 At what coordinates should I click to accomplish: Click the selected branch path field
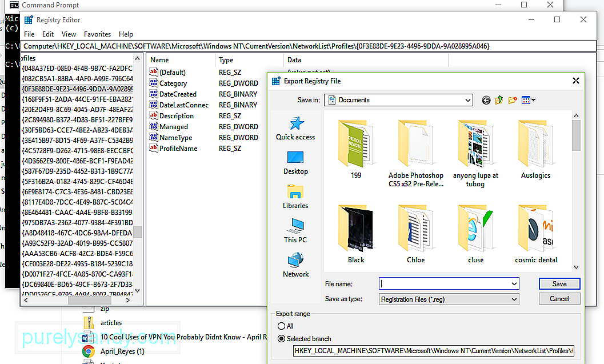pyautogui.click(x=433, y=350)
